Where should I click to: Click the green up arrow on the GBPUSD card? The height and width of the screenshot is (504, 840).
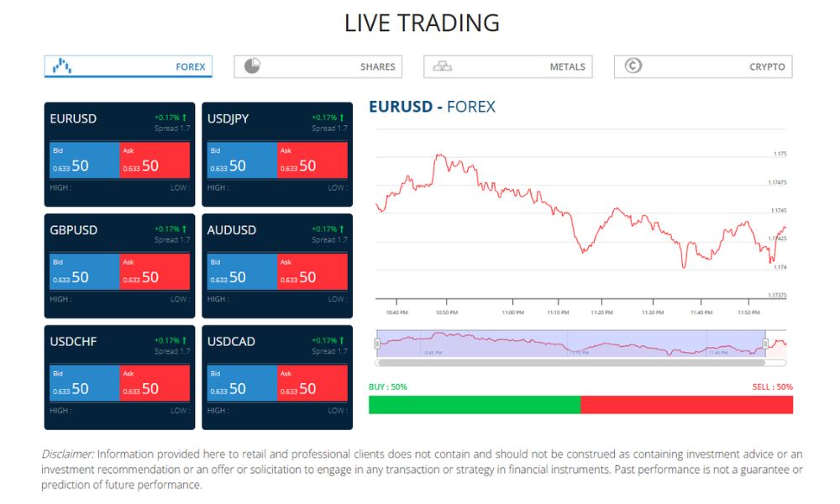(182, 227)
